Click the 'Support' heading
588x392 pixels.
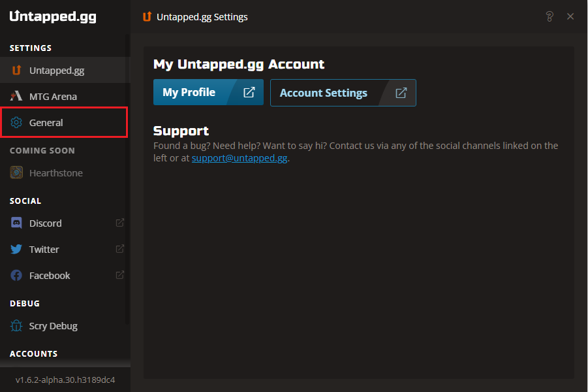tap(181, 131)
